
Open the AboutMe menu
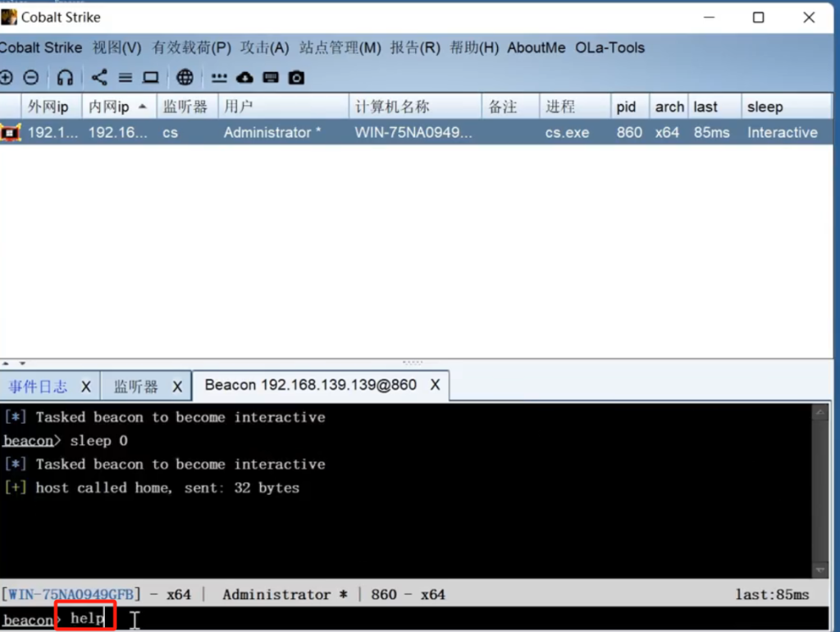point(536,48)
